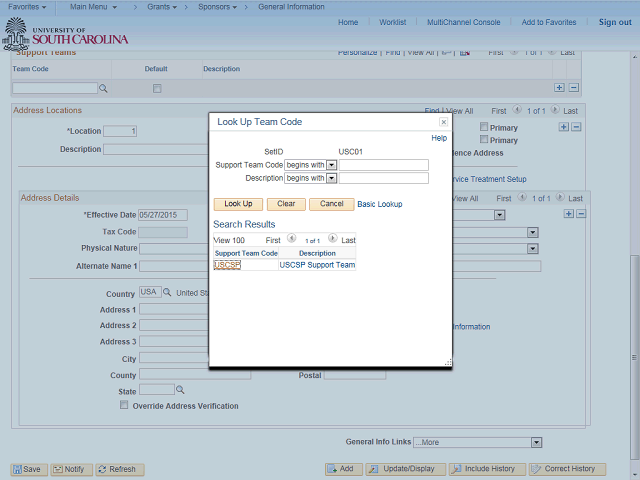Show next Address Details row arrow
640x480 pixels.
[560, 197]
